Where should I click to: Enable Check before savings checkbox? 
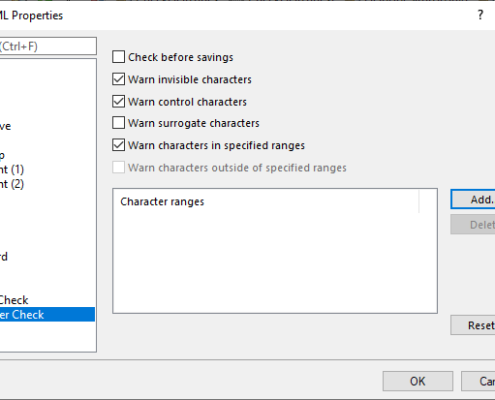pos(119,57)
